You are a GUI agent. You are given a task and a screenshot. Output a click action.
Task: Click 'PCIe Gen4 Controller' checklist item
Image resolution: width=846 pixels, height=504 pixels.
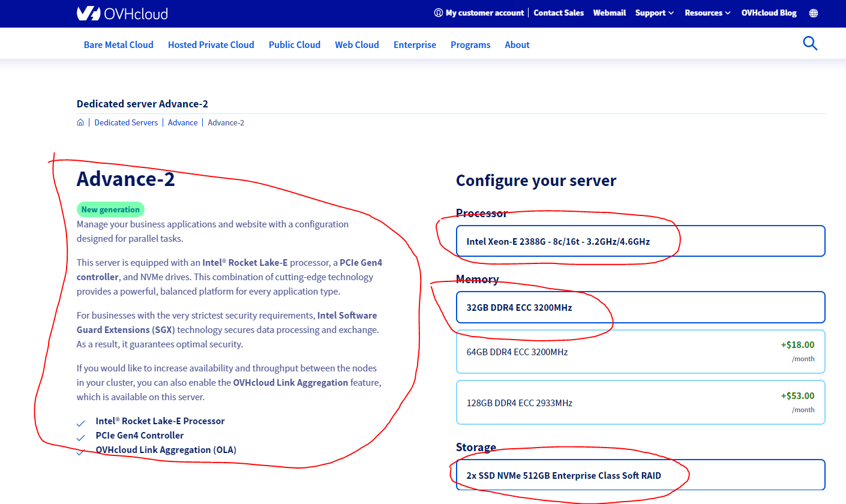point(140,435)
